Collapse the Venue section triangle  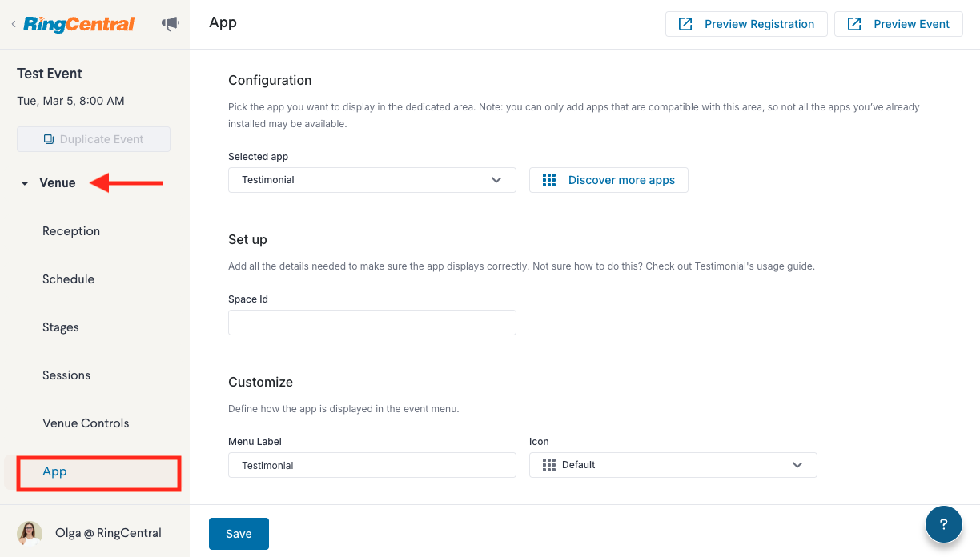[x=24, y=183]
